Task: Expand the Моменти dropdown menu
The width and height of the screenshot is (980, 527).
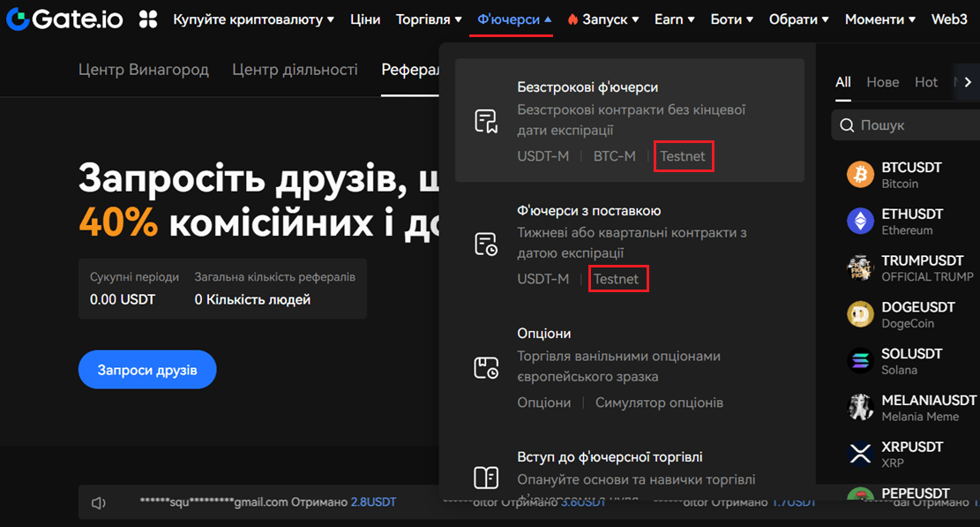Action: 880,19
